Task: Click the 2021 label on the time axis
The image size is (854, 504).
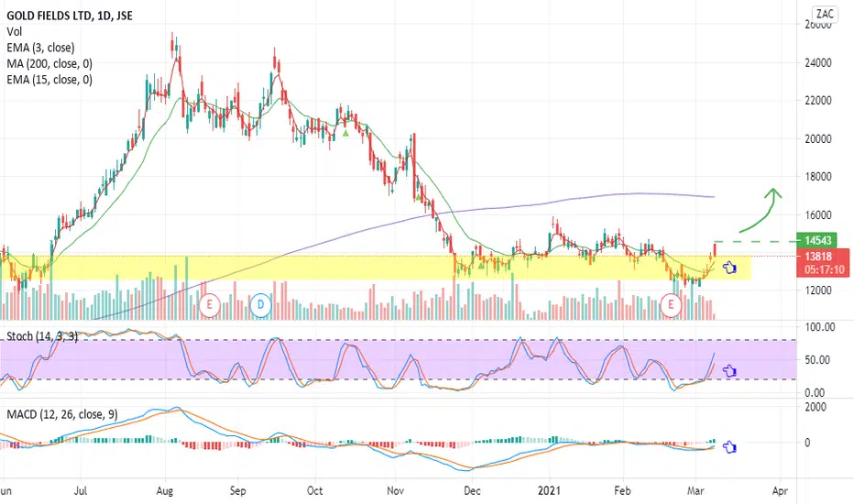Action: point(549,490)
